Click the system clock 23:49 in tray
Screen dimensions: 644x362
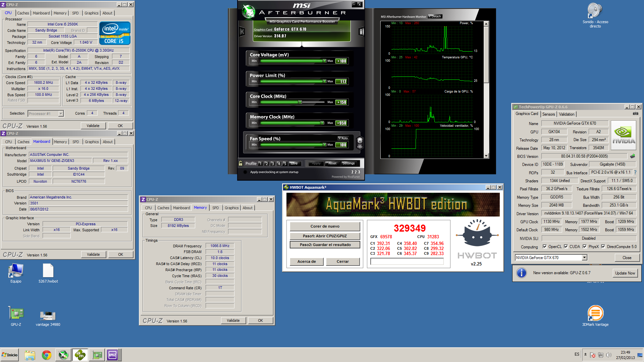click(625, 352)
